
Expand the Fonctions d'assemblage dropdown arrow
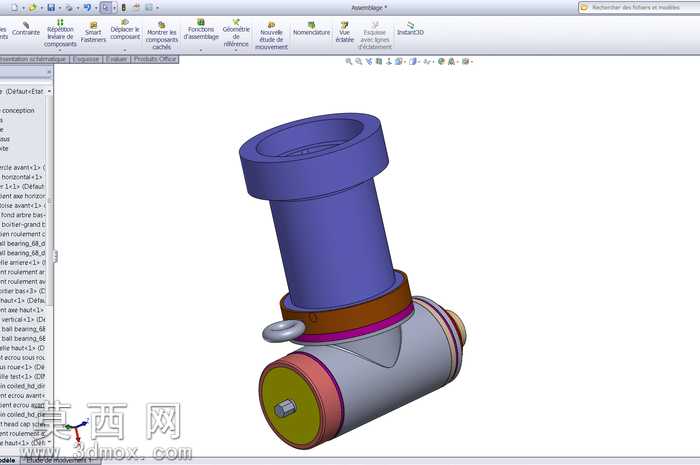pyautogui.click(x=201, y=50)
